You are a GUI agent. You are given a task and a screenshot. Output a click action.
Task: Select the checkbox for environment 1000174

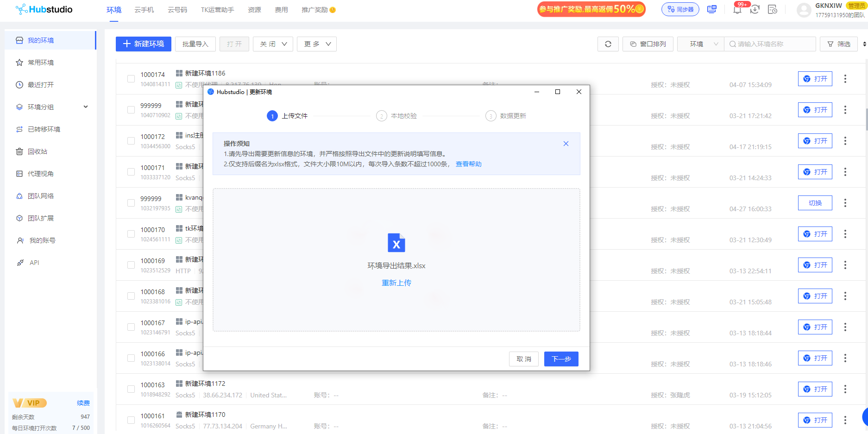coord(131,79)
